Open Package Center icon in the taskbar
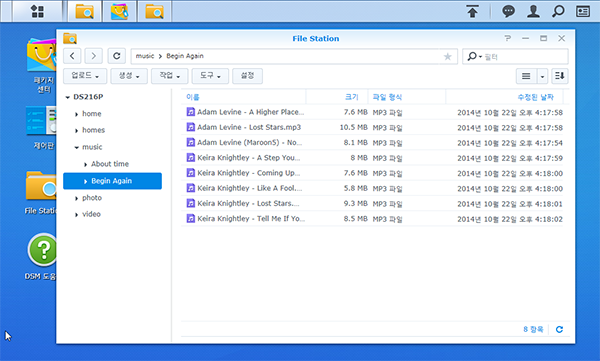 (119, 11)
